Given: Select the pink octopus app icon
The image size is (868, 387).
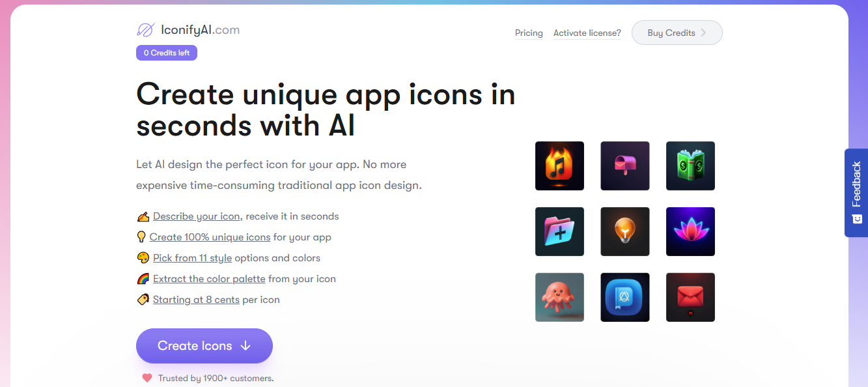Looking at the screenshot, I should pyautogui.click(x=559, y=297).
